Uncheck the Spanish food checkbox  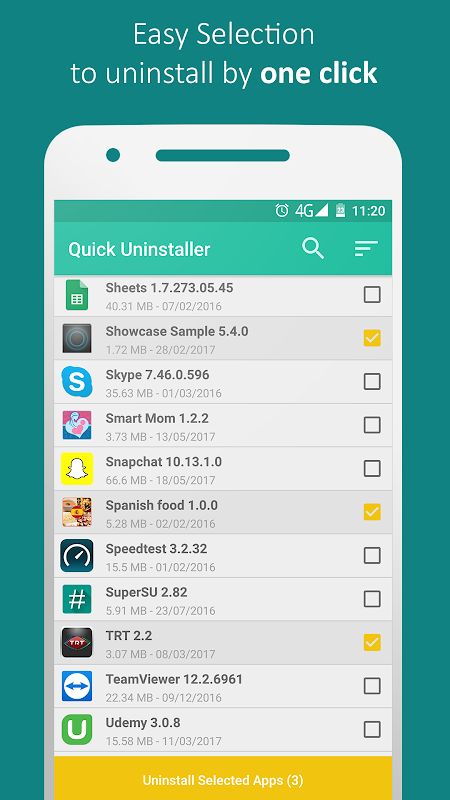tap(372, 511)
